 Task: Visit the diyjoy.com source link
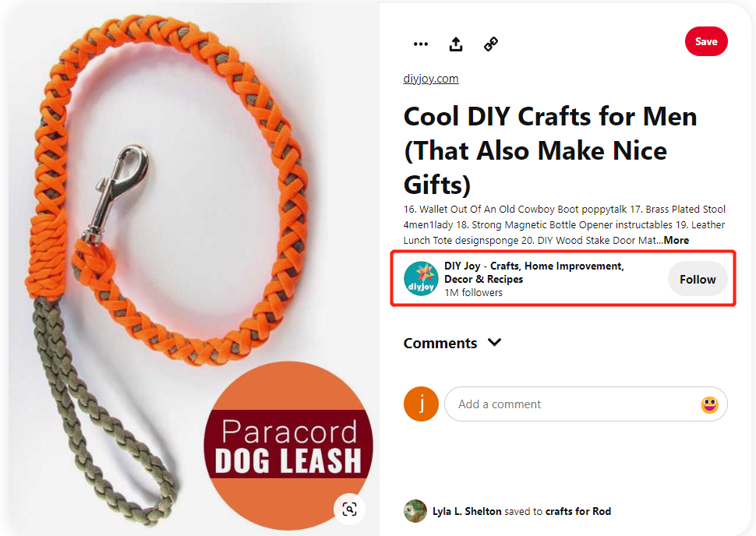(x=431, y=79)
